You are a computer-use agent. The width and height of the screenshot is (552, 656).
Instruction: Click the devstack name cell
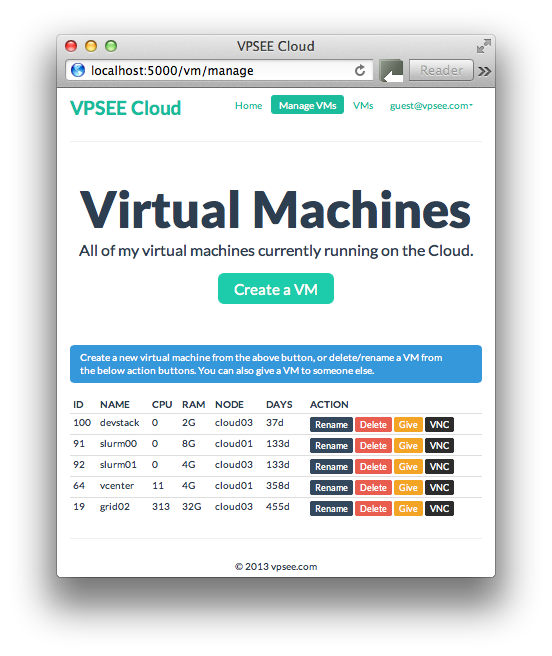pos(119,423)
